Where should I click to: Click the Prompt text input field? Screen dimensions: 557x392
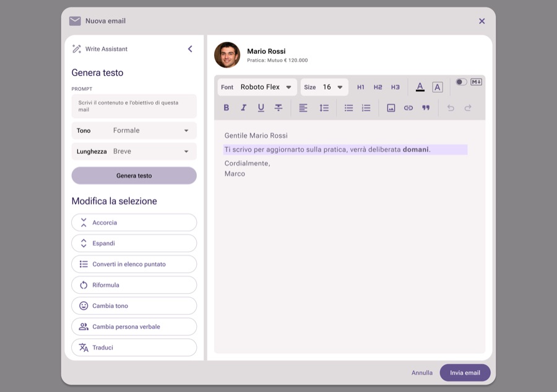point(134,106)
